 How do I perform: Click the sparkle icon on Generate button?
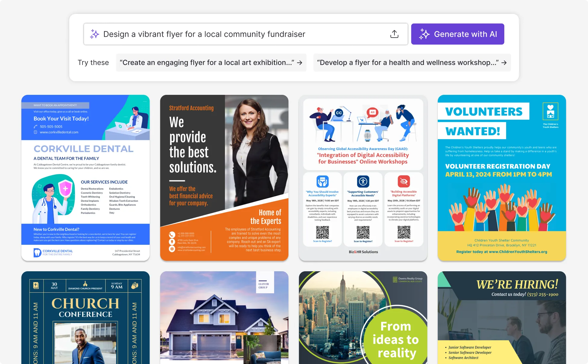click(424, 34)
